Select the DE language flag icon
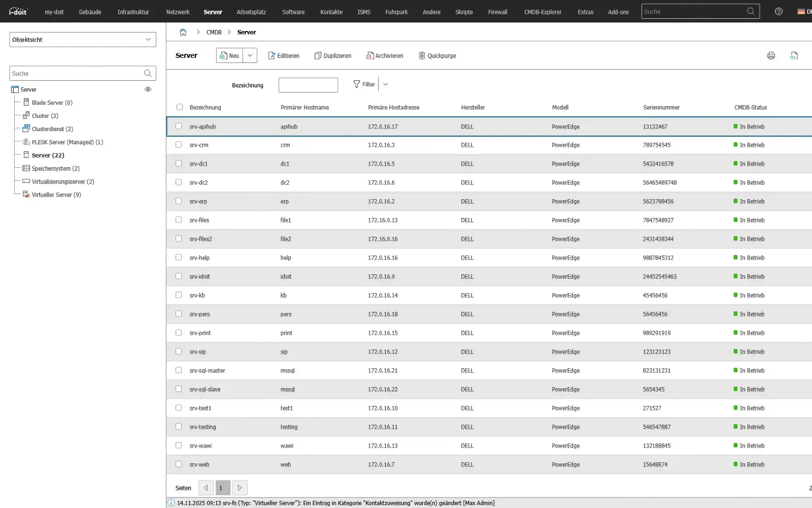Image resolution: width=812 pixels, height=508 pixels. tap(802, 11)
